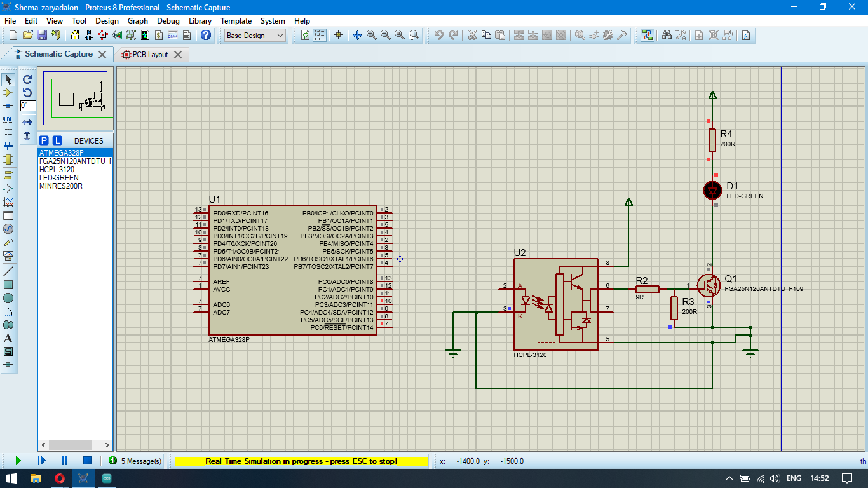Select HCPL-3120 in the devices list
This screenshot has height=488, width=868.
pos(75,170)
